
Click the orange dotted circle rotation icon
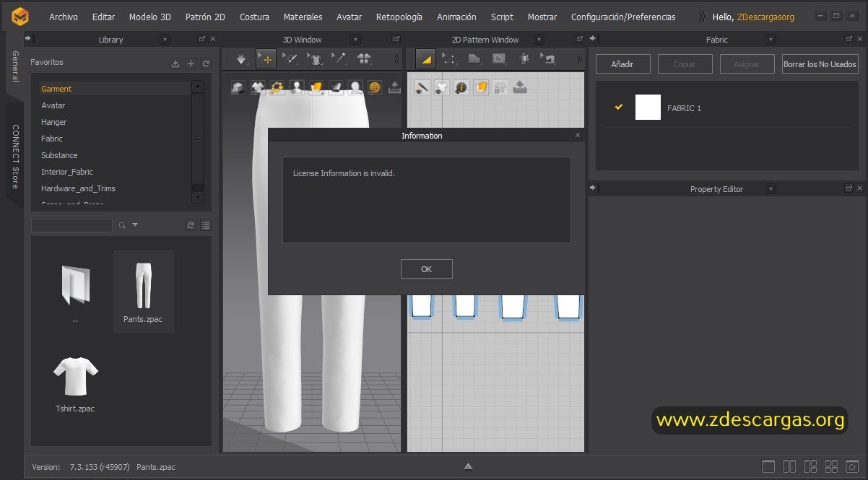coord(277,88)
